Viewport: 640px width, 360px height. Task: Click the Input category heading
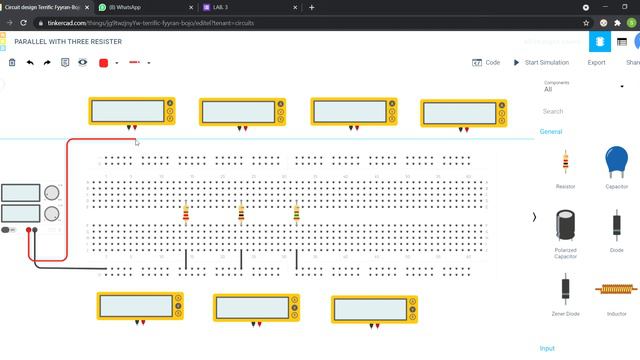(547, 348)
